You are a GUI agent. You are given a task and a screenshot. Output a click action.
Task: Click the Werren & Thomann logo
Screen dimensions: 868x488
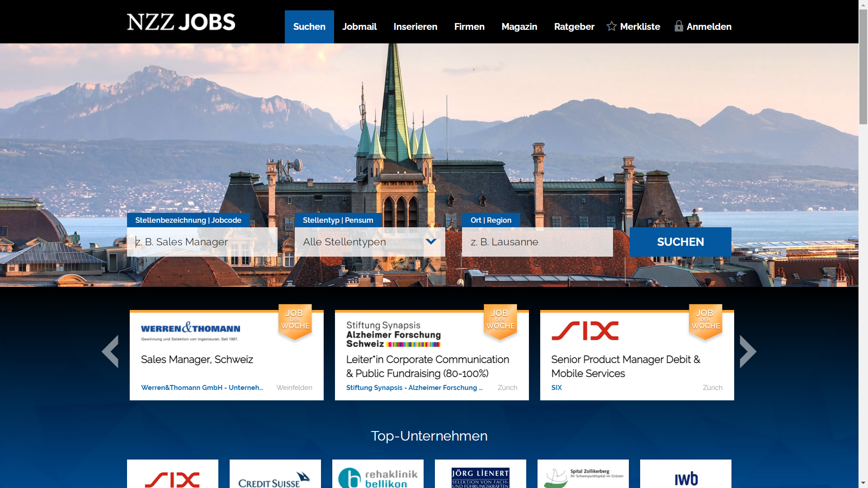coord(190,331)
